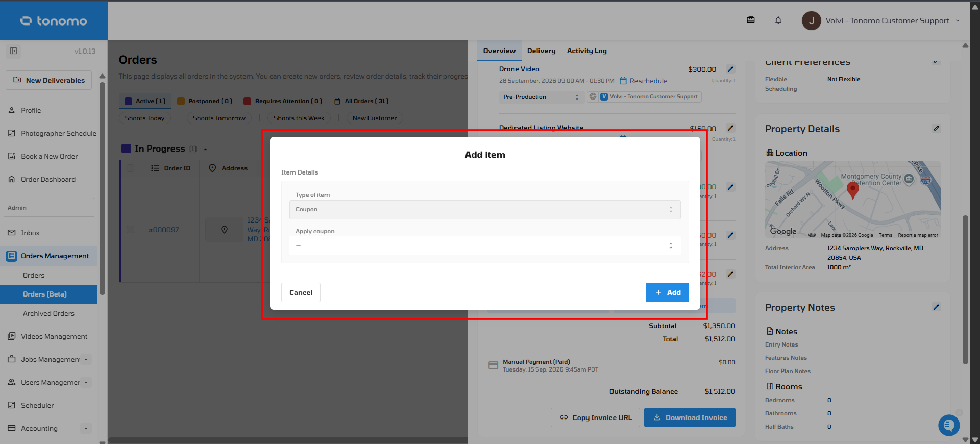Click Download Invoice button
Viewport: 980px width, 444px height.
(690, 417)
